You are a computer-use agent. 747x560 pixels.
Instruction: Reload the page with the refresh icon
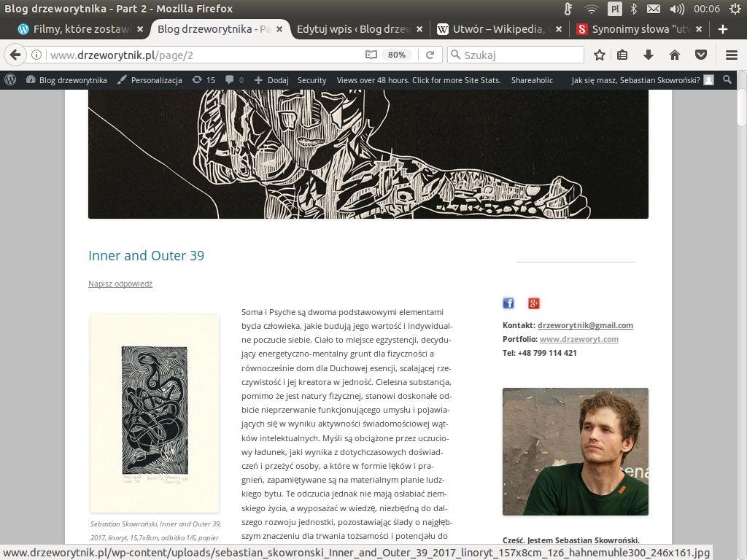click(430, 55)
